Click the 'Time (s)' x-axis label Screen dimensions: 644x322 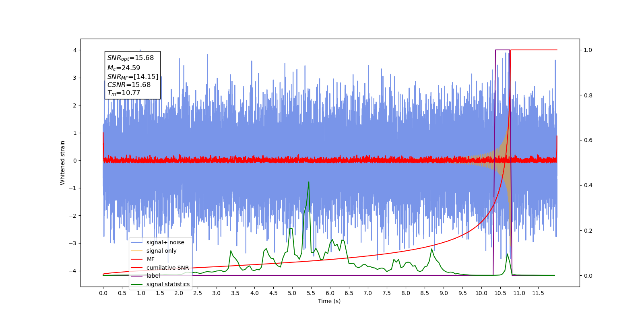pos(329,301)
